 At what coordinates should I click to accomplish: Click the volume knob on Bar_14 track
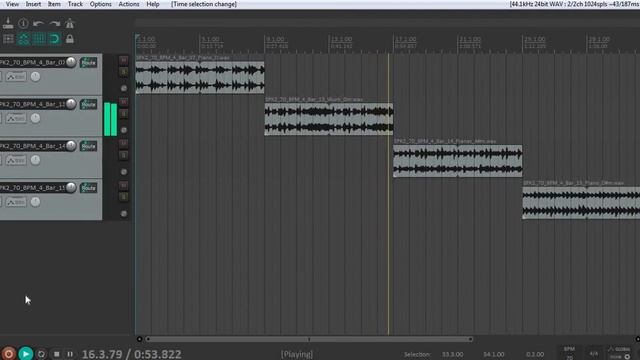tap(71, 146)
